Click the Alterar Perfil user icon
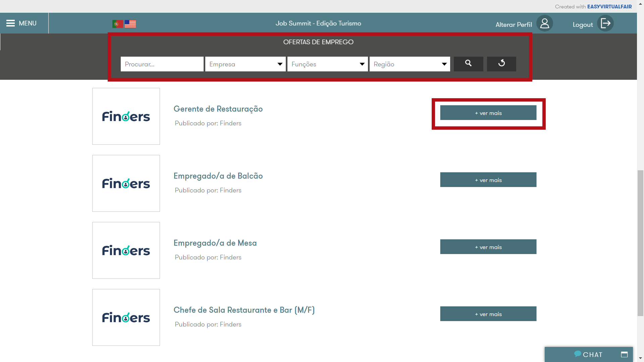The width and height of the screenshot is (644, 362). coord(544,23)
